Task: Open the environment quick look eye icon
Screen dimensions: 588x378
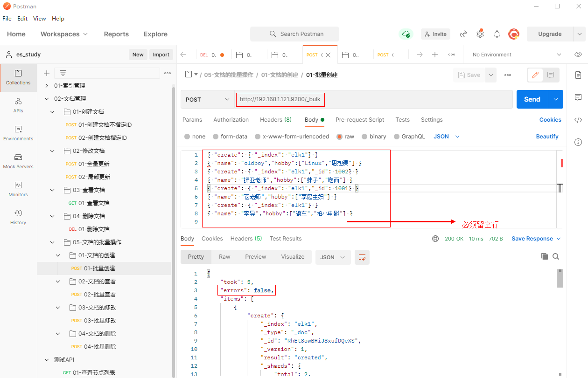Action: [x=578, y=55]
